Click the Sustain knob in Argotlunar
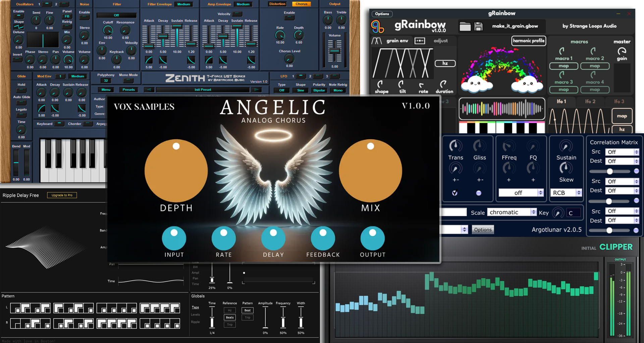Screen dimensions: 644x343 point(566,146)
